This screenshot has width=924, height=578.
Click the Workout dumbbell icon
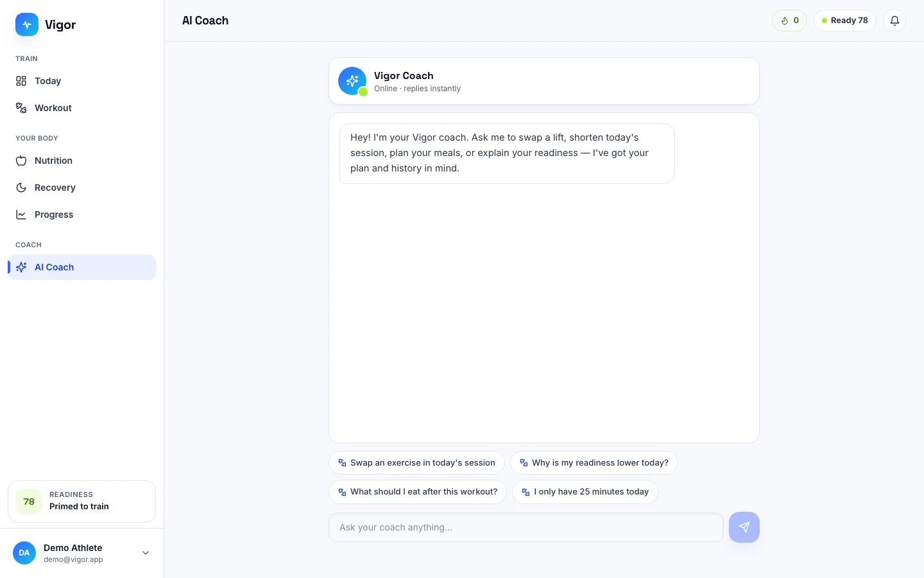point(21,108)
